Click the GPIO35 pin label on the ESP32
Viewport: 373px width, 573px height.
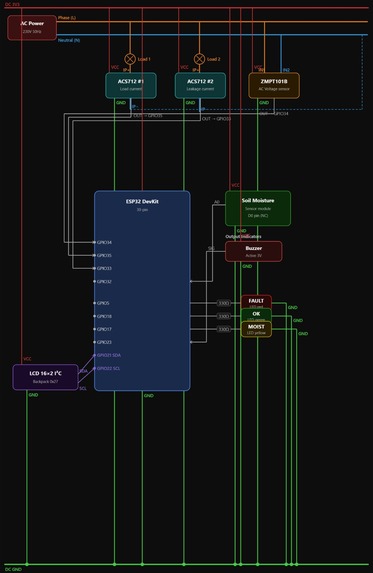click(x=104, y=255)
